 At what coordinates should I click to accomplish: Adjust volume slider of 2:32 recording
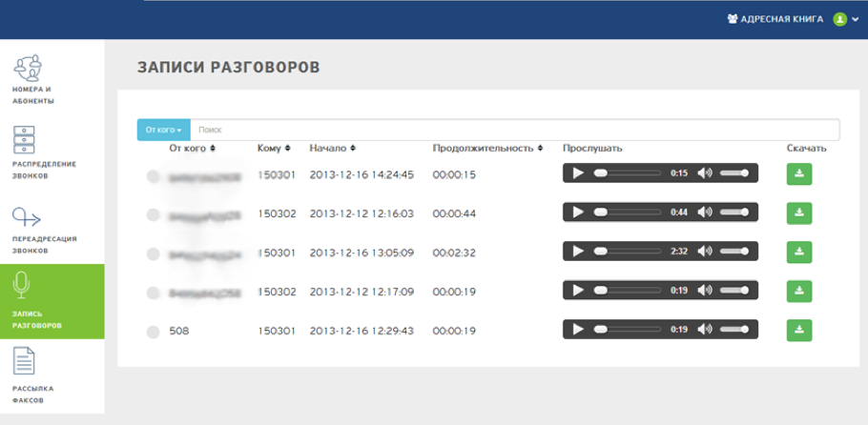tap(734, 252)
